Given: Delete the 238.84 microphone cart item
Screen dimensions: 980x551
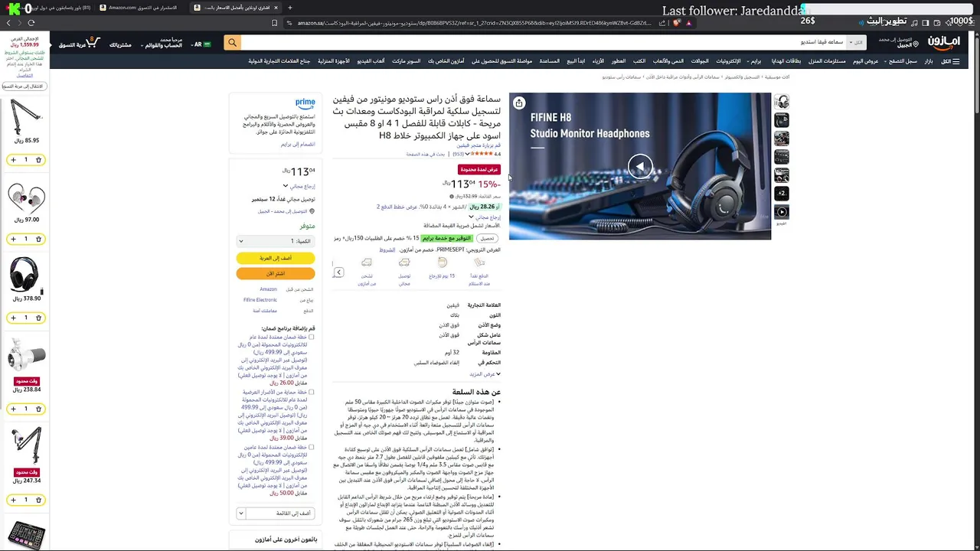Looking at the screenshot, I should (38, 409).
